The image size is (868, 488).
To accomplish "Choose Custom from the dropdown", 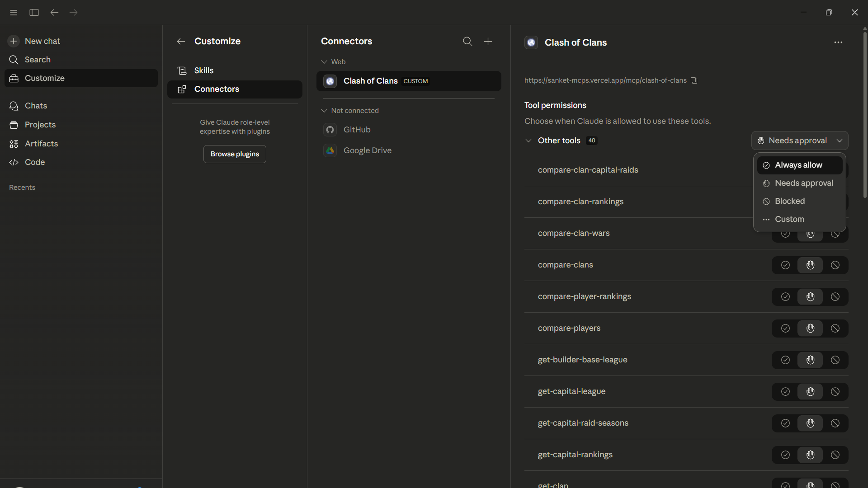I will tap(800, 219).
